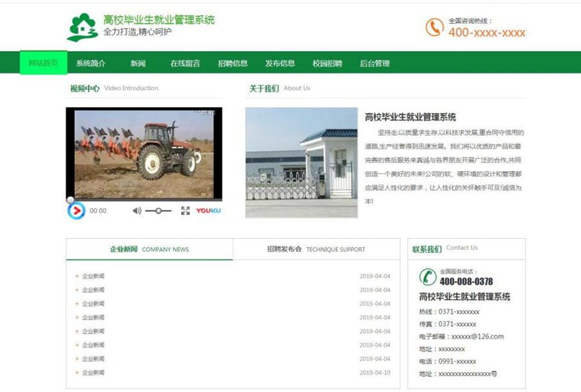Click the green service phone icon
581x392 pixels.
click(428, 277)
